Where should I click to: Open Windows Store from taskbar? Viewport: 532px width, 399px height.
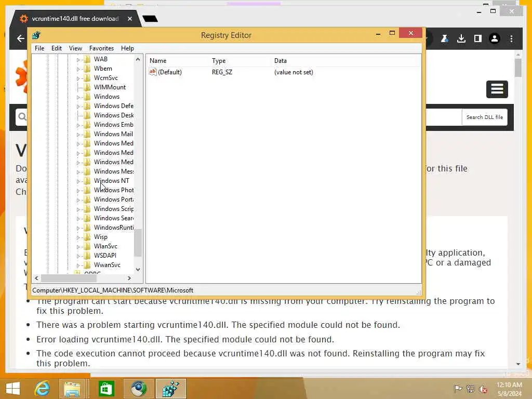(106, 389)
